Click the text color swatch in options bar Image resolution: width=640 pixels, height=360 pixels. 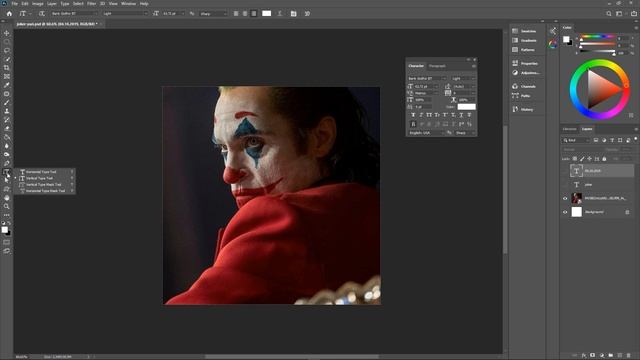click(x=267, y=13)
